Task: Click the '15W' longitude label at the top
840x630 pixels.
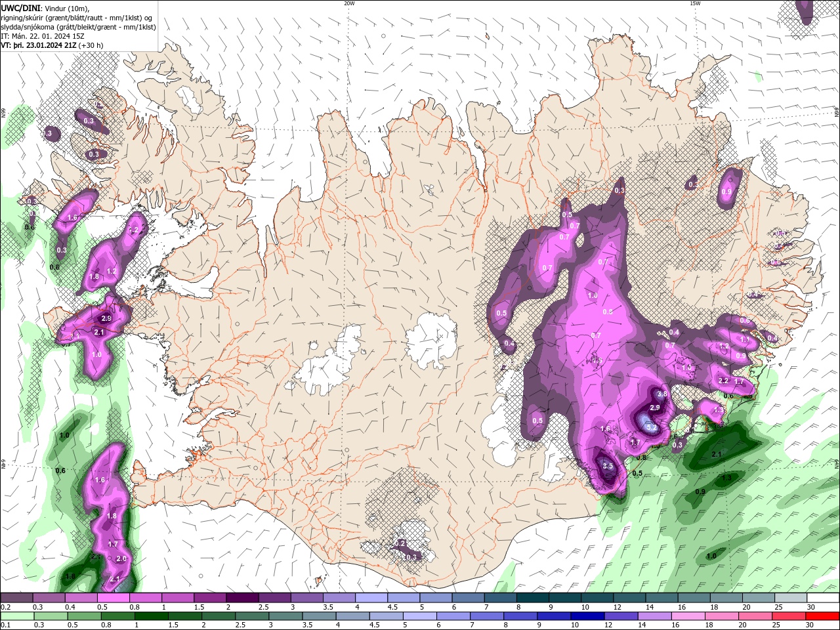Action: point(695,3)
